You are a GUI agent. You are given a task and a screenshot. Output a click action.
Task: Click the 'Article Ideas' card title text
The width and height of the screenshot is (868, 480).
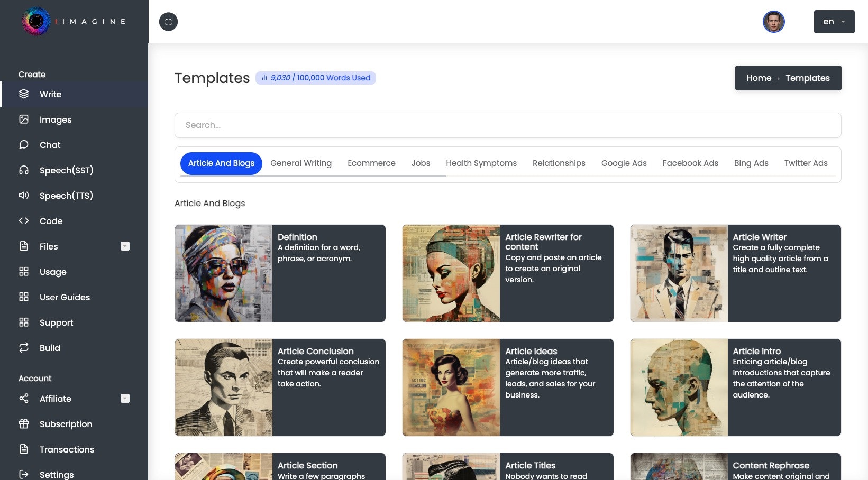531,351
